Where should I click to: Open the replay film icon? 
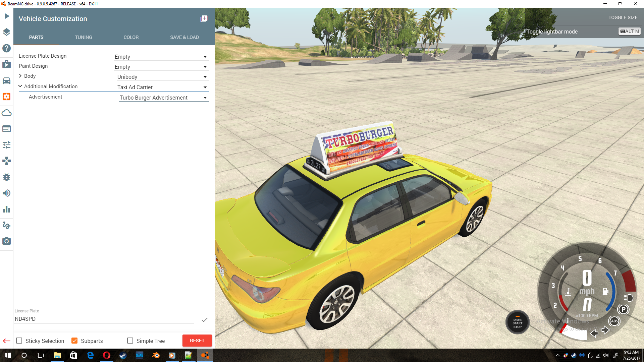click(x=7, y=64)
